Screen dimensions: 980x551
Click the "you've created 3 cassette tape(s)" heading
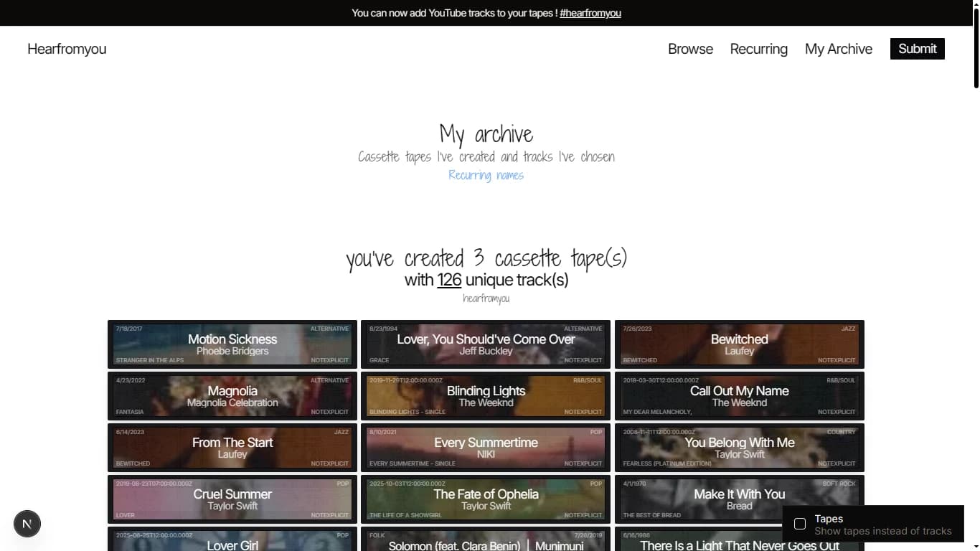[x=486, y=258]
